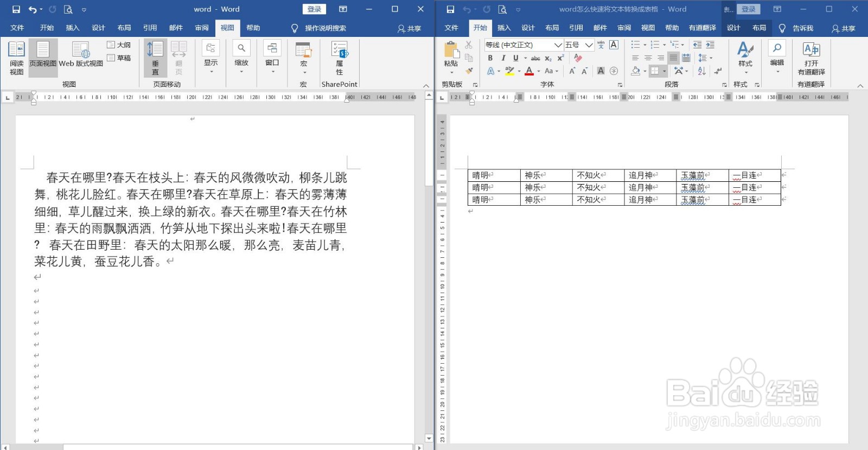
Task: Collapse the ribbon in left window
Action: [x=426, y=86]
